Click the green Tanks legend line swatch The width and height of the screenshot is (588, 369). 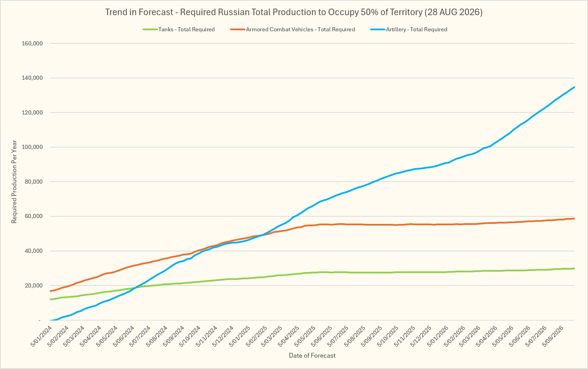(x=150, y=30)
